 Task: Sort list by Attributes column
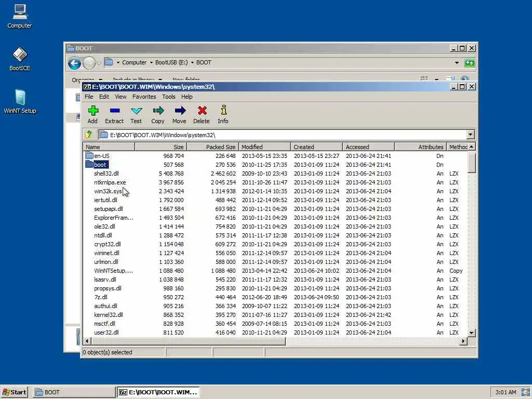(x=420, y=147)
